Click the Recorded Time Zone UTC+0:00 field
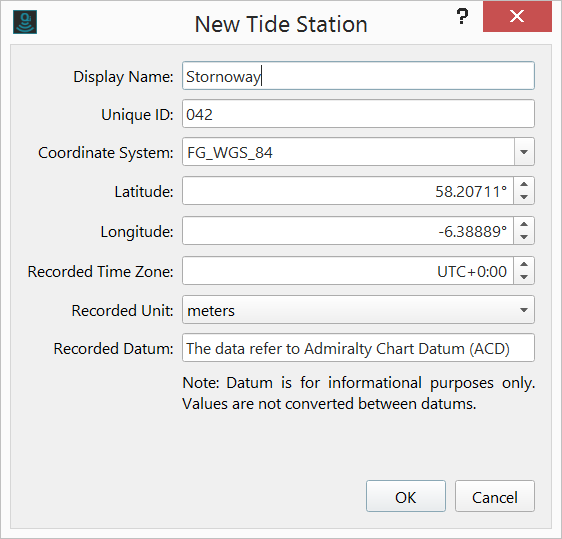This screenshot has width=562, height=539. (x=348, y=271)
